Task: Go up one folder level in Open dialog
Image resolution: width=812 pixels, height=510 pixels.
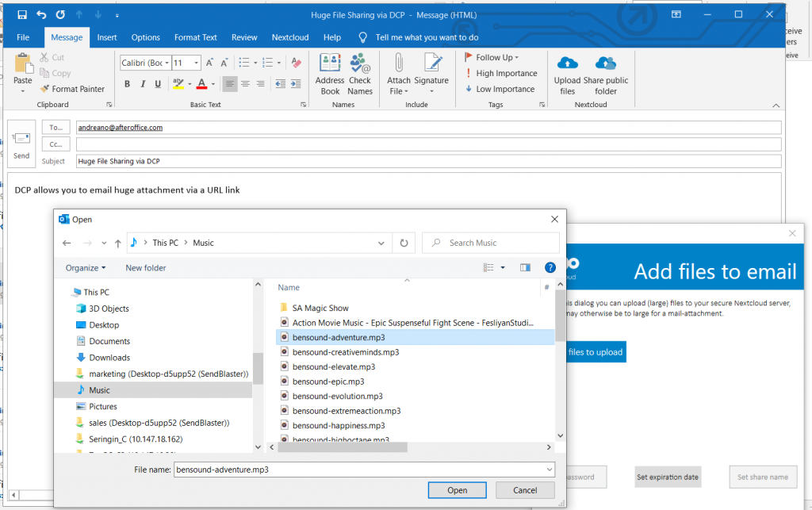Action: click(x=118, y=243)
